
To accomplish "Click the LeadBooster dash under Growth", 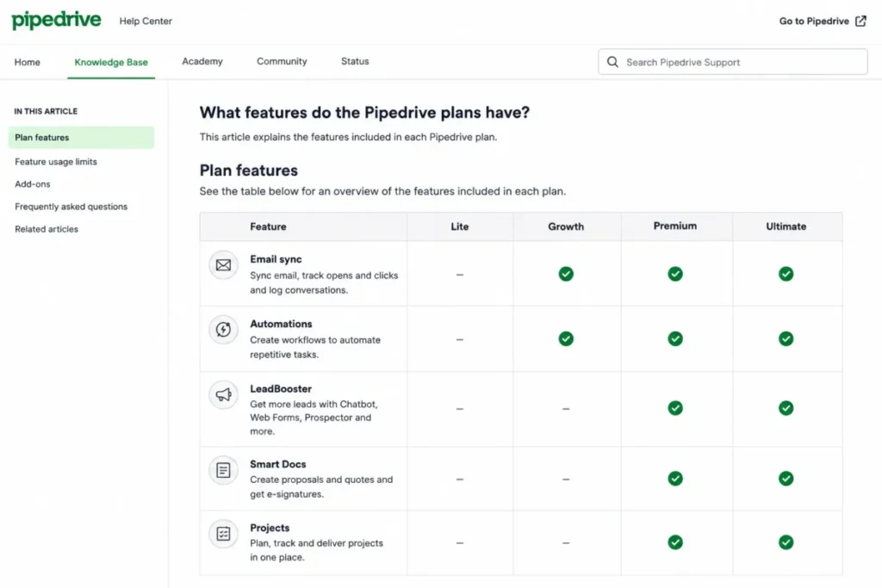I will 566,409.
